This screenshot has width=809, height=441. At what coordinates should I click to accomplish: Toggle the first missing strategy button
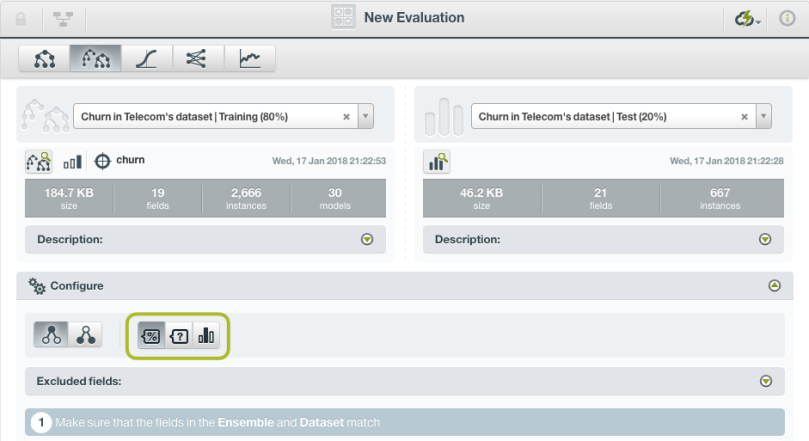[x=51, y=336]
